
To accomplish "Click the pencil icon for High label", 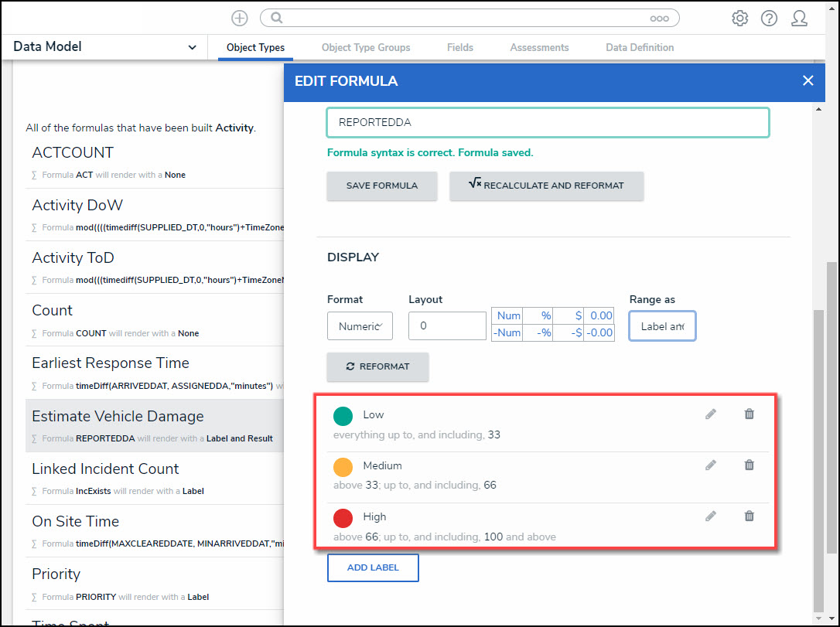I will coord(711,516).
